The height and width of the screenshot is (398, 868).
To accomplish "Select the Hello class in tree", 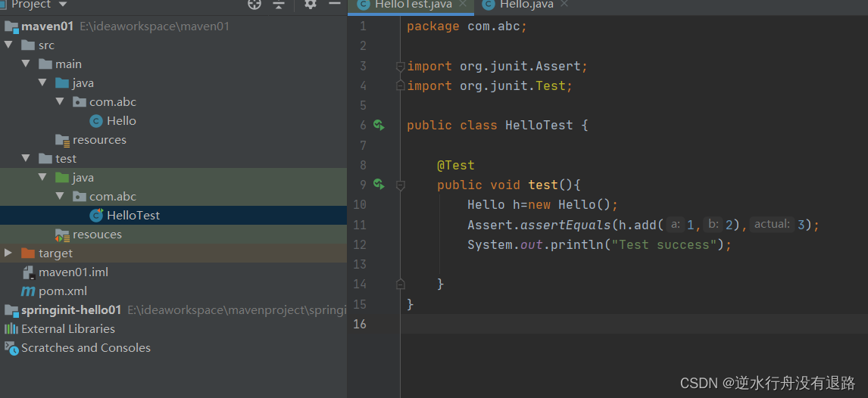I will coord(121,120).
